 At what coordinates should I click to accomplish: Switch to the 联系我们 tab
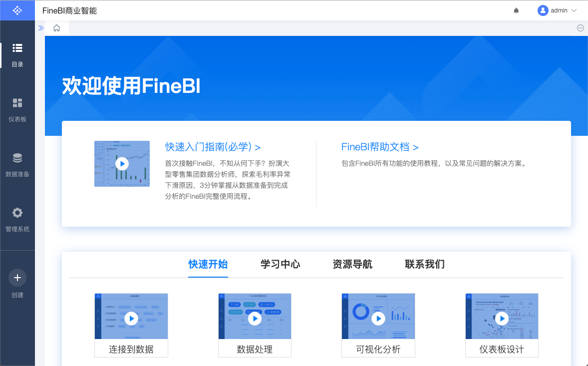[x=425, y=264]
